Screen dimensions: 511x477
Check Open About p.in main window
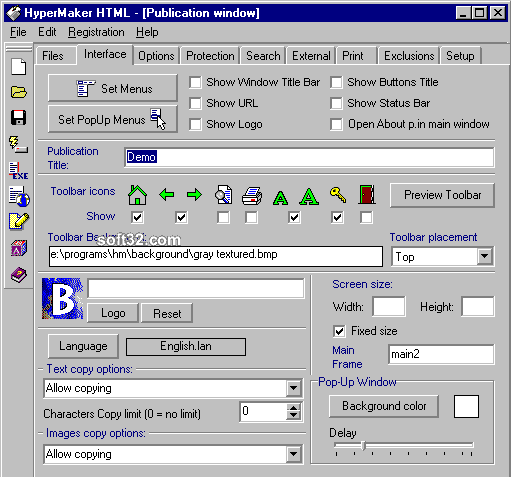(x=336, y=124)
